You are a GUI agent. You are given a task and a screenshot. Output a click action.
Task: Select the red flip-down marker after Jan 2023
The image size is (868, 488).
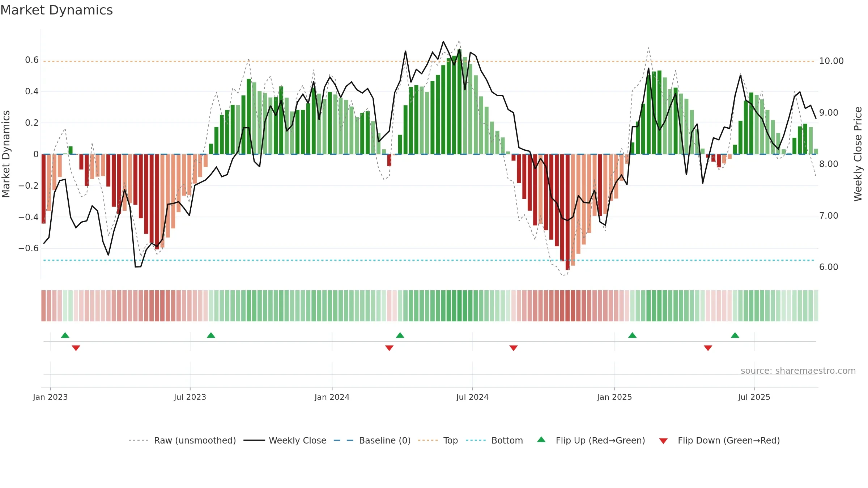point(76,348)
